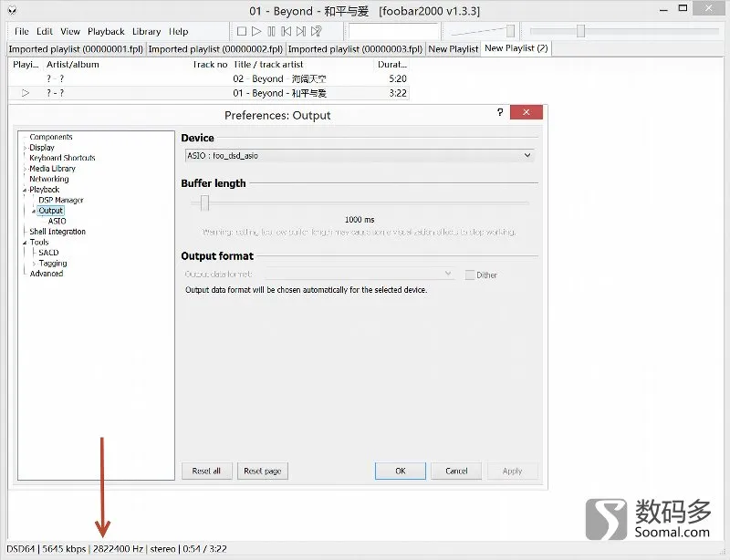730x560 pixels.
Task: Click the Stop playback toolbar icon
Action: pos(242,31)
